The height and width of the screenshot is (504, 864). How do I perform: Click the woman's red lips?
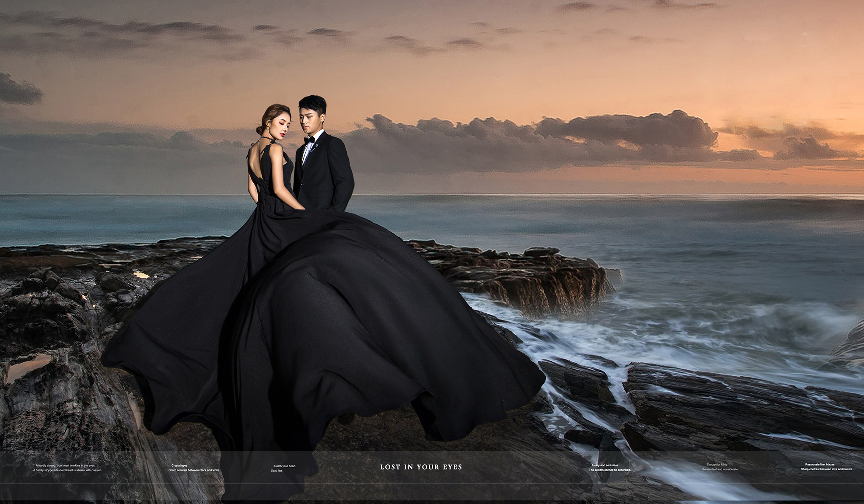tap(283, 135)
